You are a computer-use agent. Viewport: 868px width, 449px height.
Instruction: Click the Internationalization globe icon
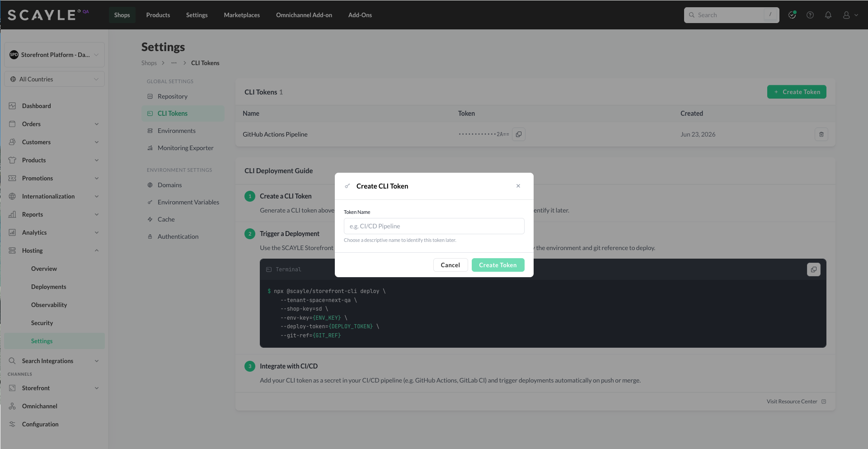click(x=12, y=196)
